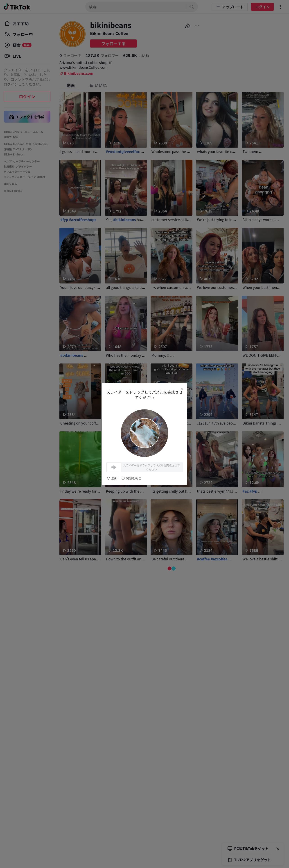Click 'Bikini Barista Things' caption
Screen dimensions: 289x868
pos(261,423)
